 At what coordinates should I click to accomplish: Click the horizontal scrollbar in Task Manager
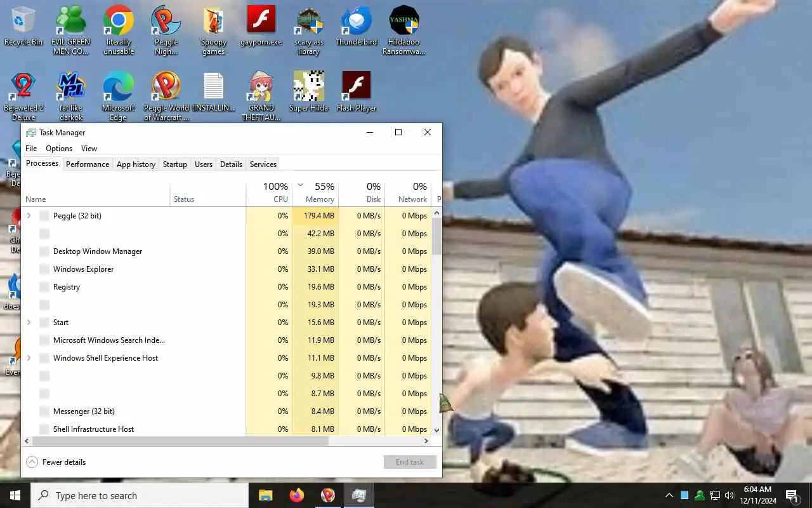[180, 441]
